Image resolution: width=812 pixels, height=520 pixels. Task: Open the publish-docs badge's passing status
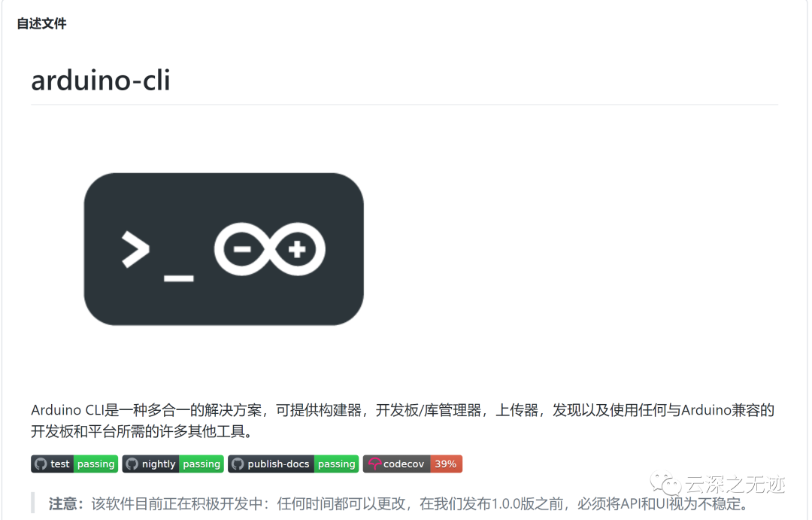(x=337, y=464)
